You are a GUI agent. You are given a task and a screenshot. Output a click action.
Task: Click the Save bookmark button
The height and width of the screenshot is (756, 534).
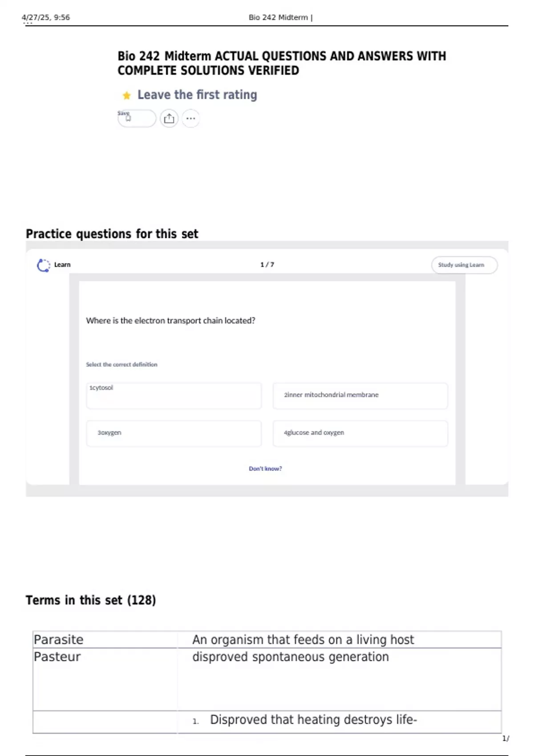137,118
